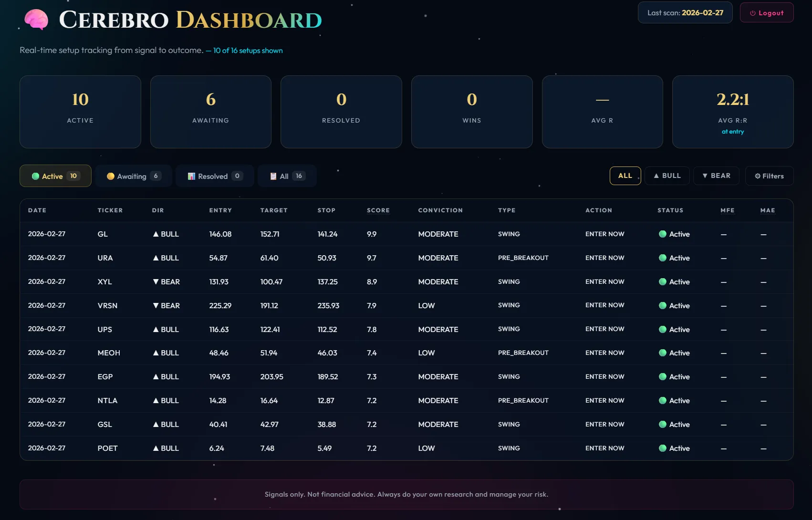
Task: Click the ACTION column header
Action: [599, 210]
